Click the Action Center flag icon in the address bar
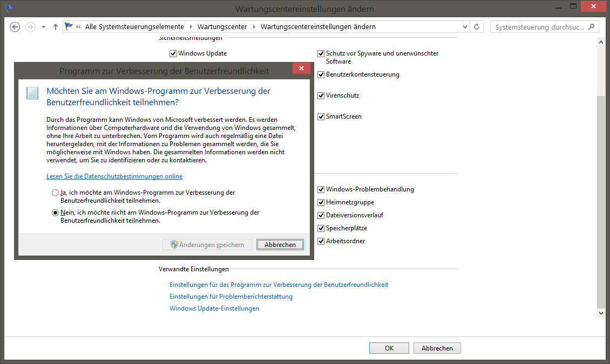Viewport: 610px width, 364px height. [69, 26]
